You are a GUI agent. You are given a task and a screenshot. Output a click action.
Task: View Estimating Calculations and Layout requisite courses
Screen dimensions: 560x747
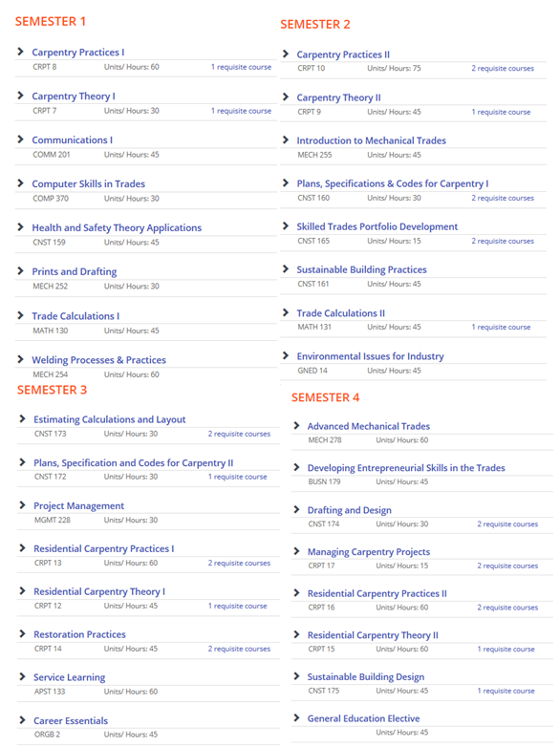[239, 434]
